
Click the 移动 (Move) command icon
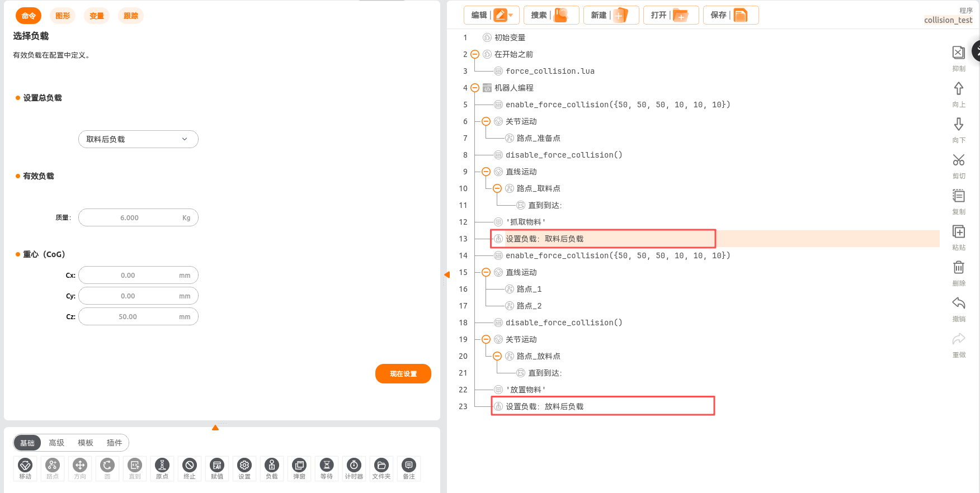[25, 468]
